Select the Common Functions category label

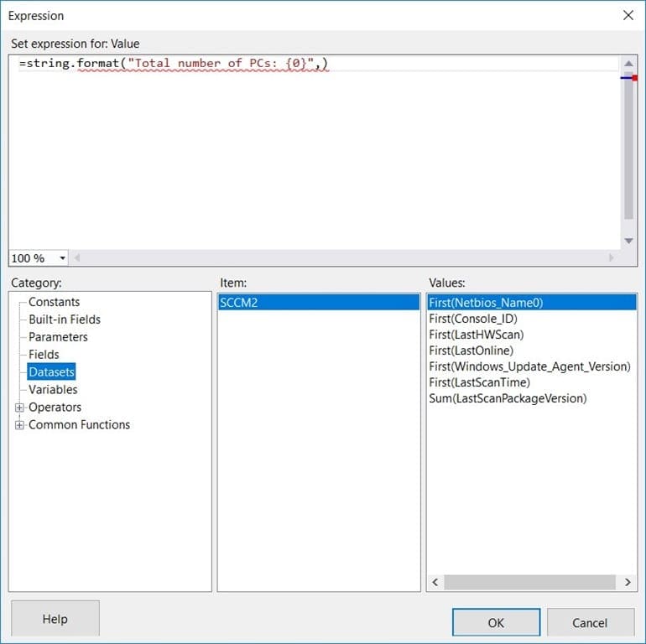[79, 424]
